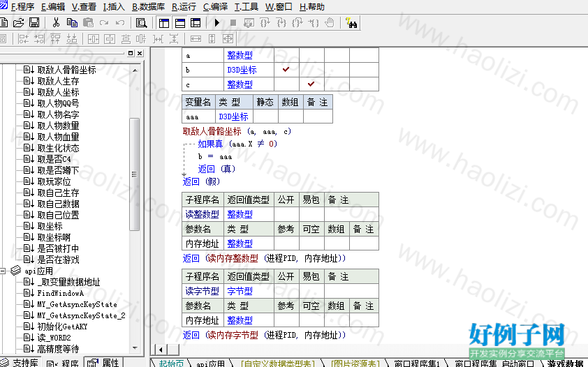The width and height of the screenshot is (588, 367).
Task: Select 是否被打中 in the tree
Action: pyautogui.click(x=58, y=248)
